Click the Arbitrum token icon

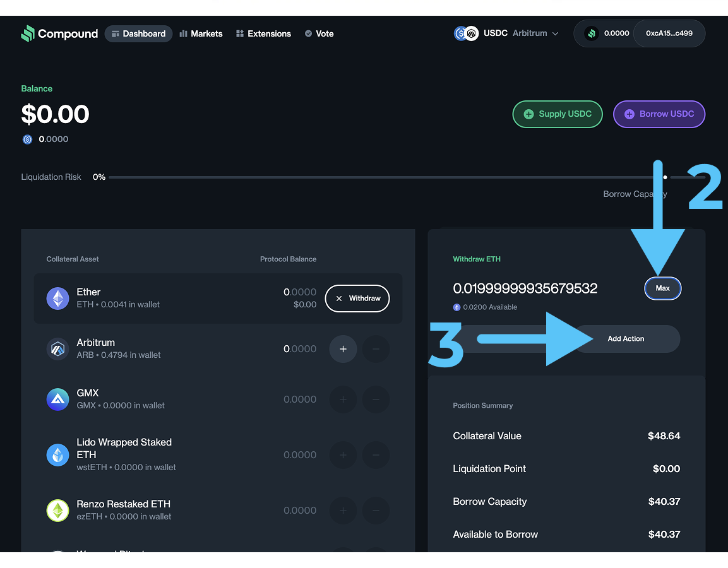click(x=57, y=349)
